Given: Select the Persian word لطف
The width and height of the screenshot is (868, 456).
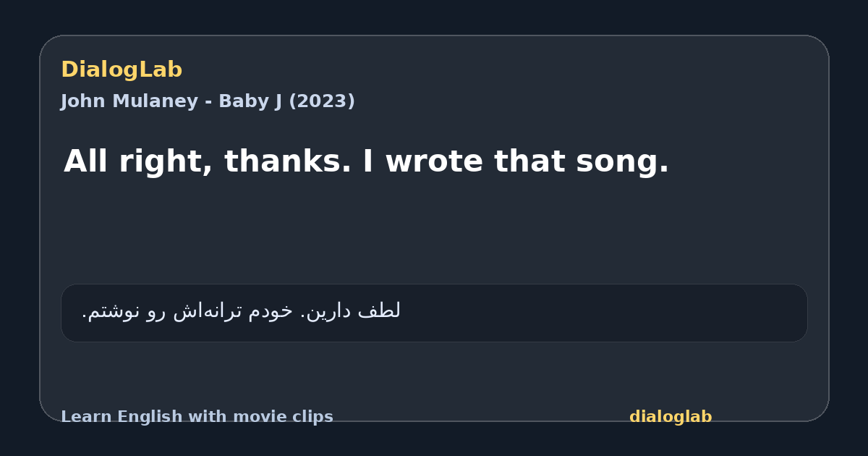Looking at the screenshot, I should pyautogui.click(x=379, y=311).
